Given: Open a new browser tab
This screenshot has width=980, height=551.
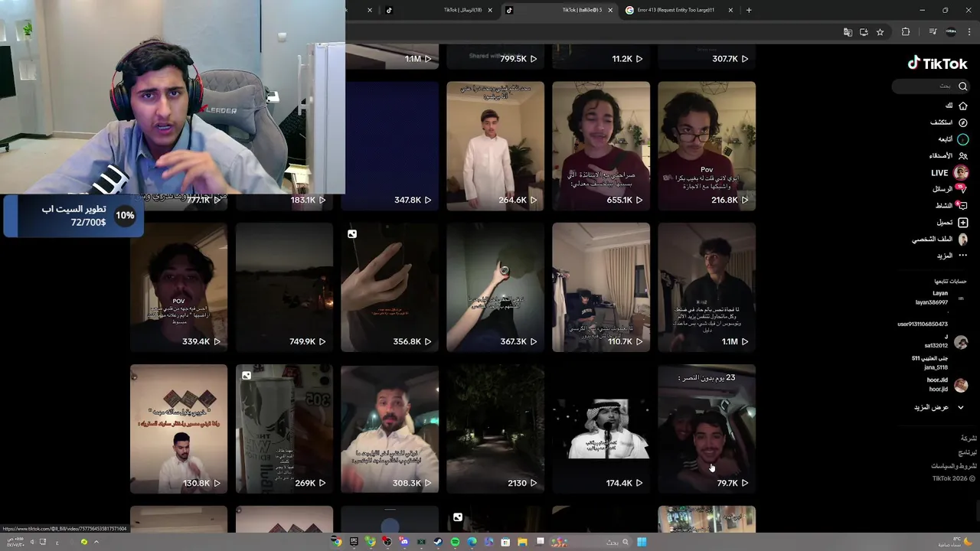Looking at the screenshot, I should pos(749,10).
